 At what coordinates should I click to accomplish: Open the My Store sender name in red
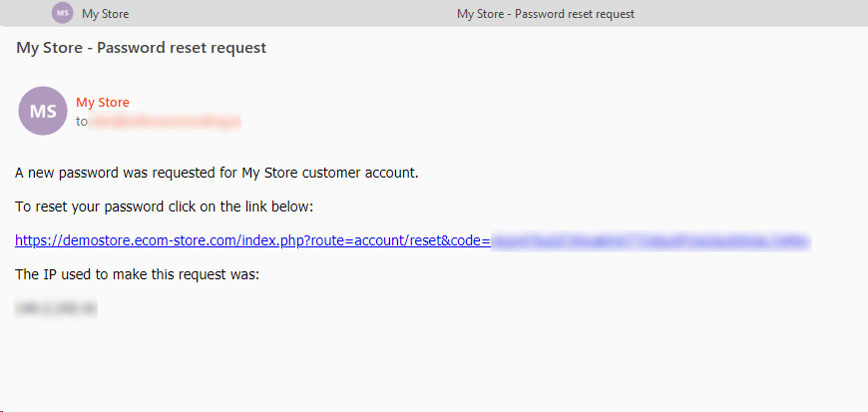click(103, 103)
